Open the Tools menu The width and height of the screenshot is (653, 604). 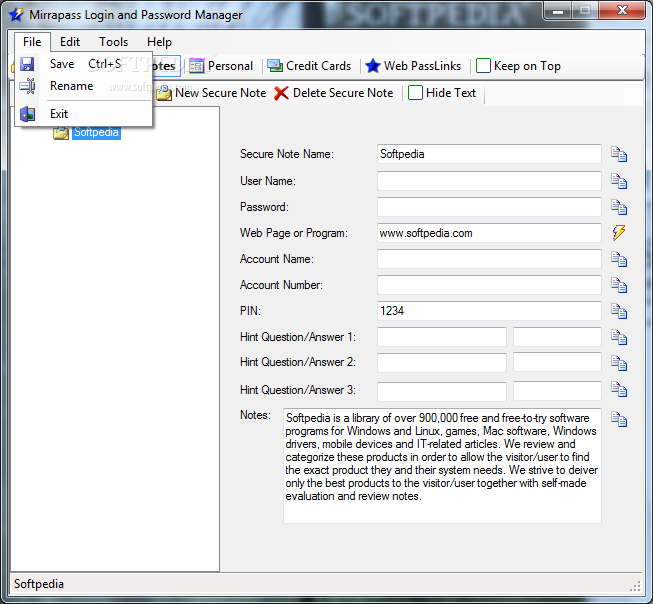pyautogui.click(x=113, y=42)
